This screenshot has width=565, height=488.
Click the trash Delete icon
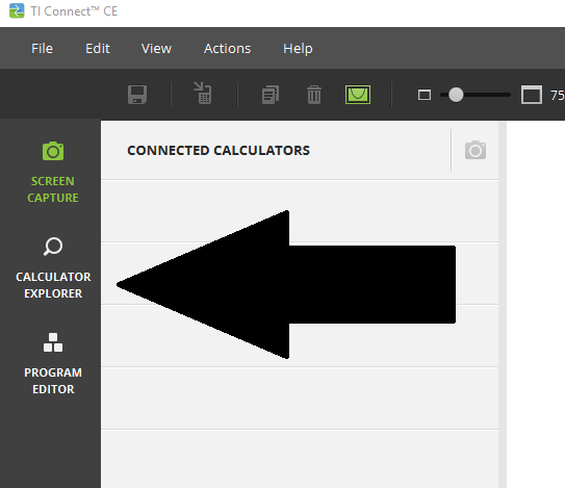click(x=314, y=95)
